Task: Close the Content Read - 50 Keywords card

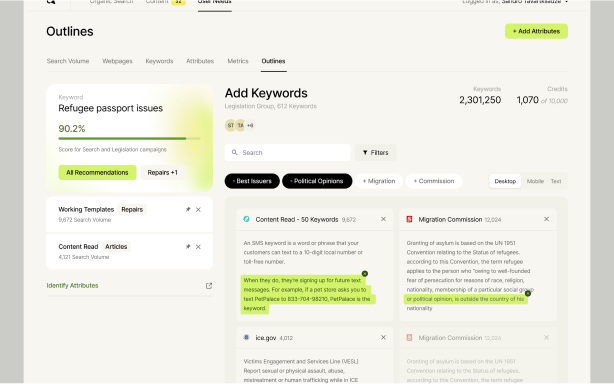Action: (x=383, y=219)
